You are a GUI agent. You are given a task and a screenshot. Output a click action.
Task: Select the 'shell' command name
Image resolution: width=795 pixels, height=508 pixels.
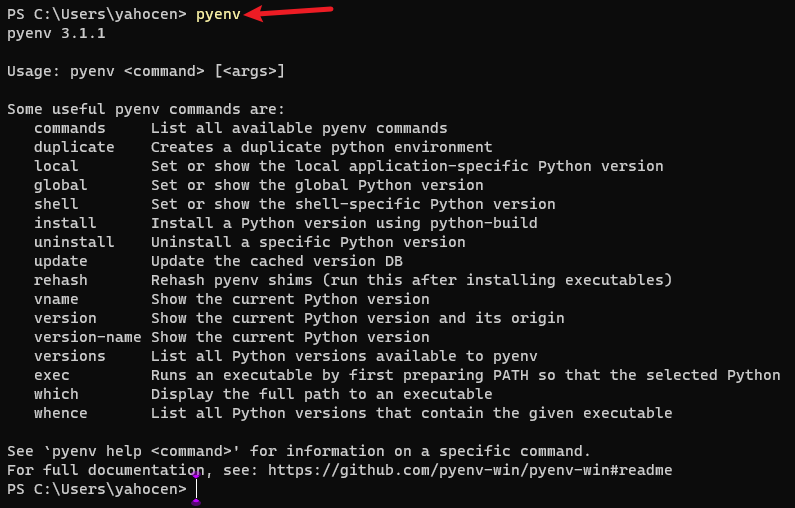pos(56,204)
